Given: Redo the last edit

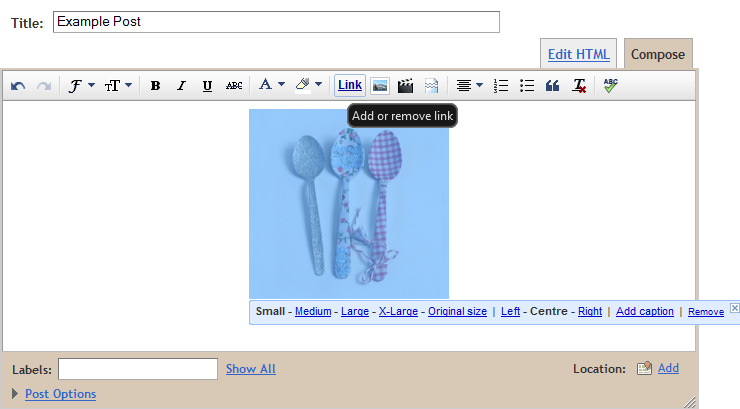Looking at the screenshot, I should (x=44, y=86).
